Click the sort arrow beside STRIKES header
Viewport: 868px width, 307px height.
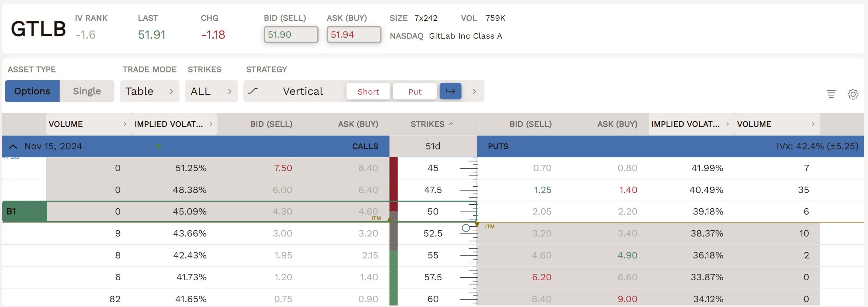451,124
